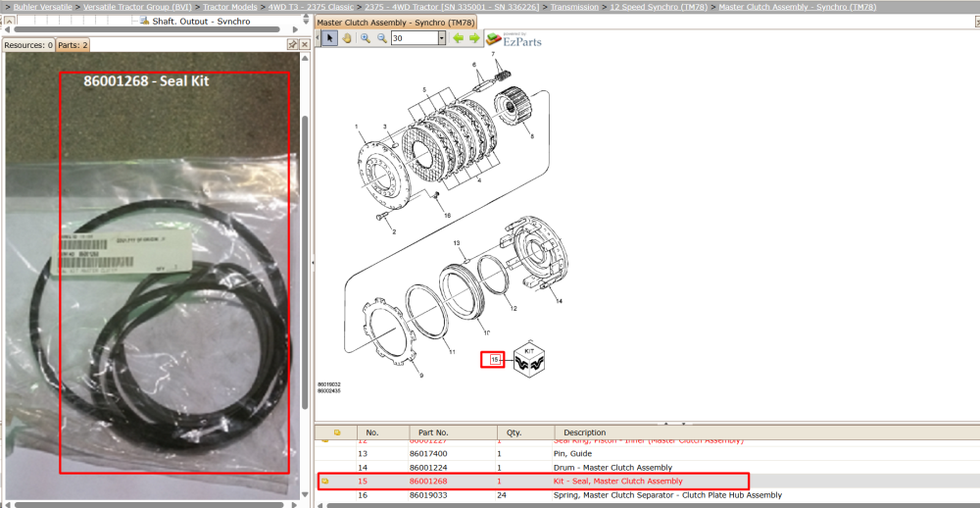Click the KIT cube icon in diagram
980x508 pixels.
pos(530,360)
